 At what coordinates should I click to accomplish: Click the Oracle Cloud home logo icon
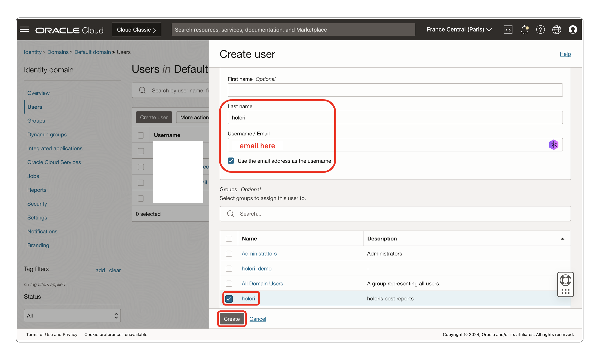tap(69, 29)
